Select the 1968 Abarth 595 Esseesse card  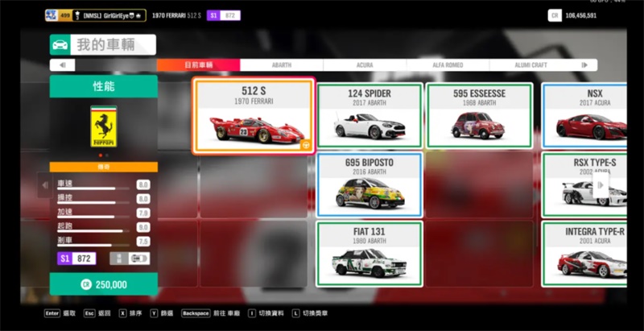pos(479,115)
